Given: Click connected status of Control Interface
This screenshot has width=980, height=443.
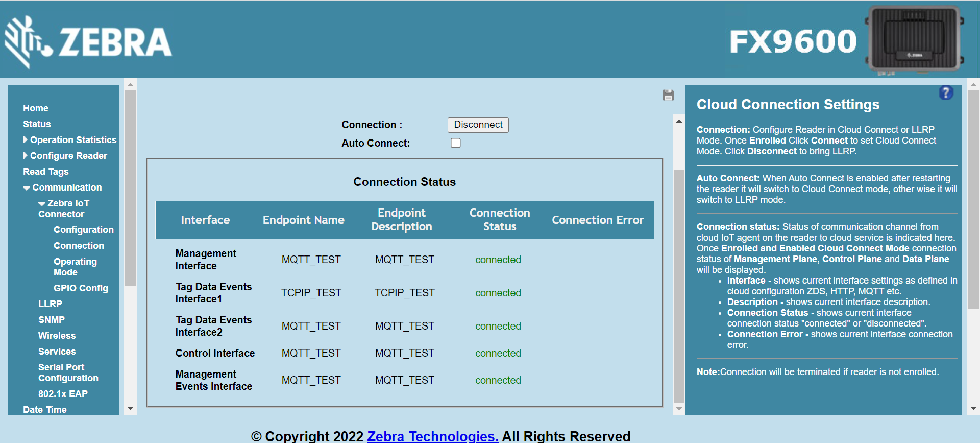Looking at the screenshot, I should coord(498,353).
